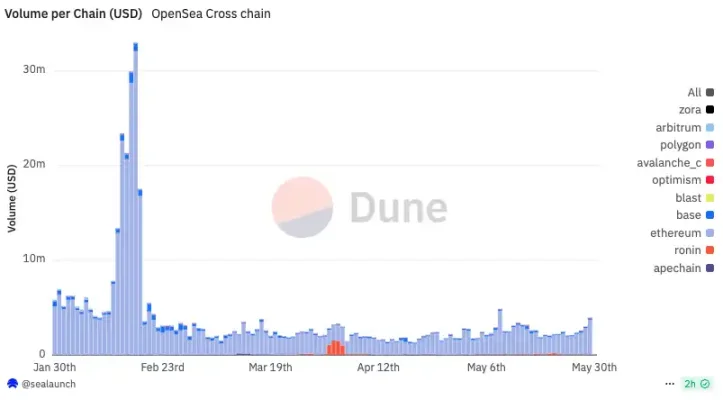The width and height of the screenshot is (723, 400).
Task: Click the 2h data freshness label
Action: click(x=689, y=383)
